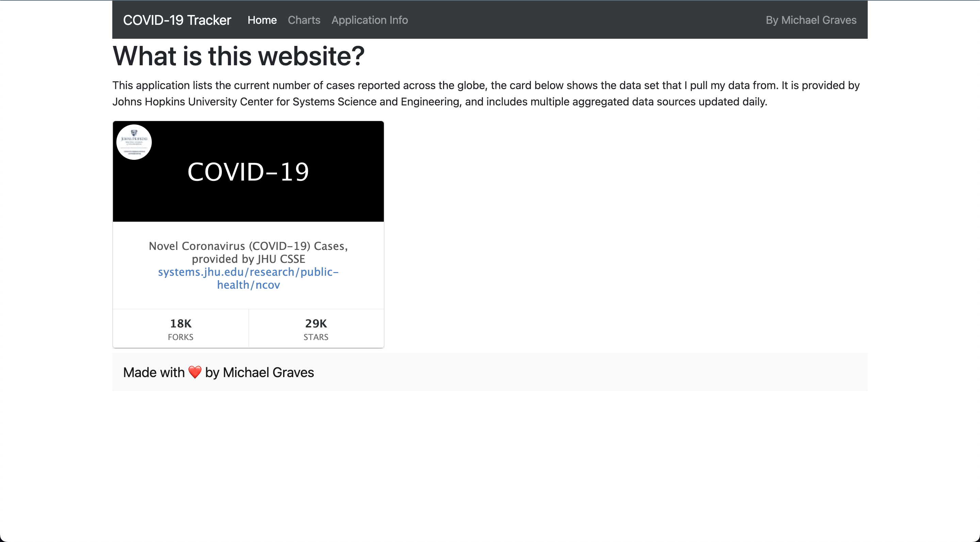This screenshot has height=542, width=980.
Task: Open the COVID-19 Tracker brand link
Action: (x=177, y=20)
